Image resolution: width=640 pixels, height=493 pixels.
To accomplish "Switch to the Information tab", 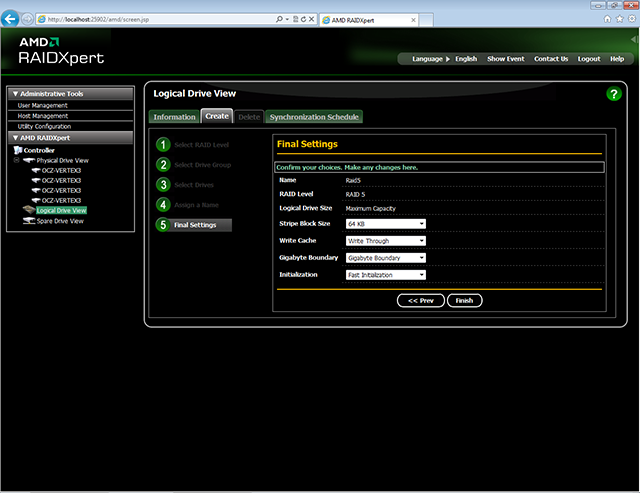I will tap(174, 117).
